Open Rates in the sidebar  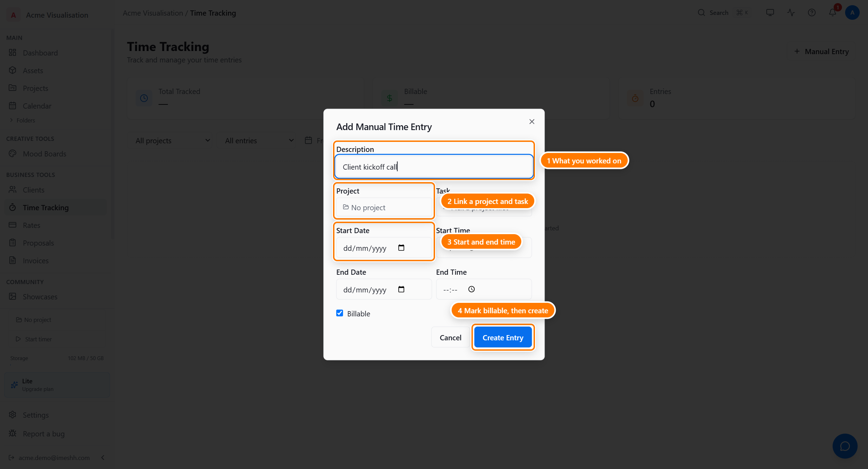click(x=57, y=225)
